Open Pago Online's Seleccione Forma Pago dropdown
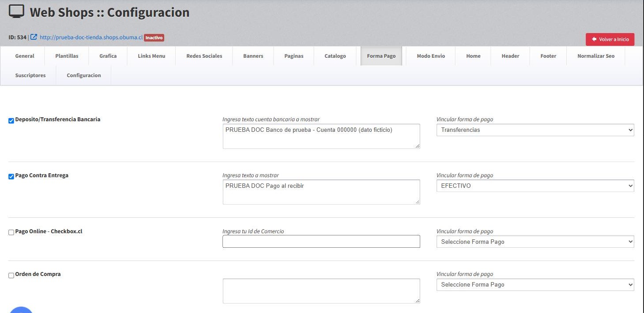The width and height of the screenshot is (644, 313). [535, 242]
